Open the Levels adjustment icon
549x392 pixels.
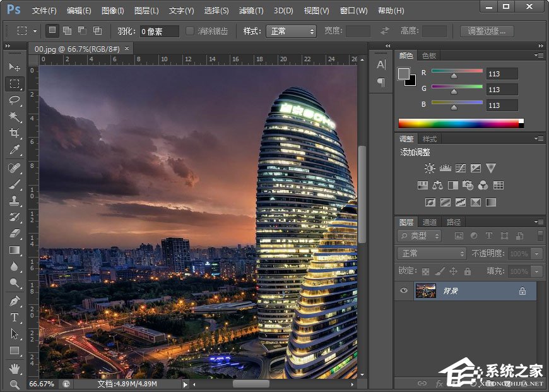446,168
